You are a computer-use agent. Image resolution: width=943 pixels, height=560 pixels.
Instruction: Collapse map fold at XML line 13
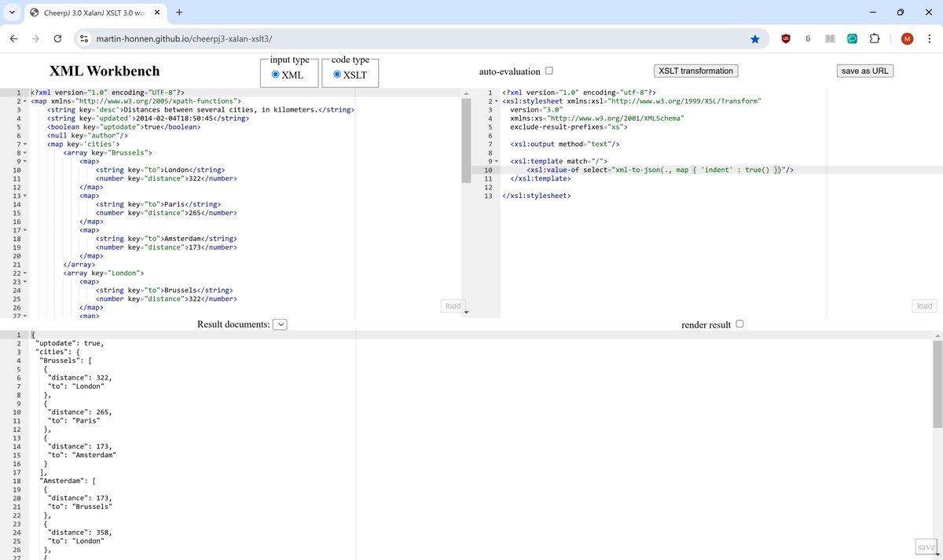coord(25,196)
